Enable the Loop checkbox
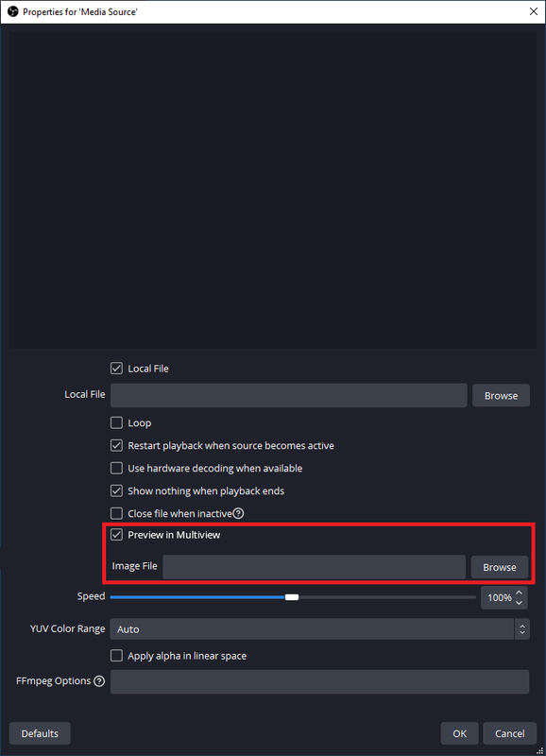Viewport: 546px width, 756px height. [x=116, y=422]
